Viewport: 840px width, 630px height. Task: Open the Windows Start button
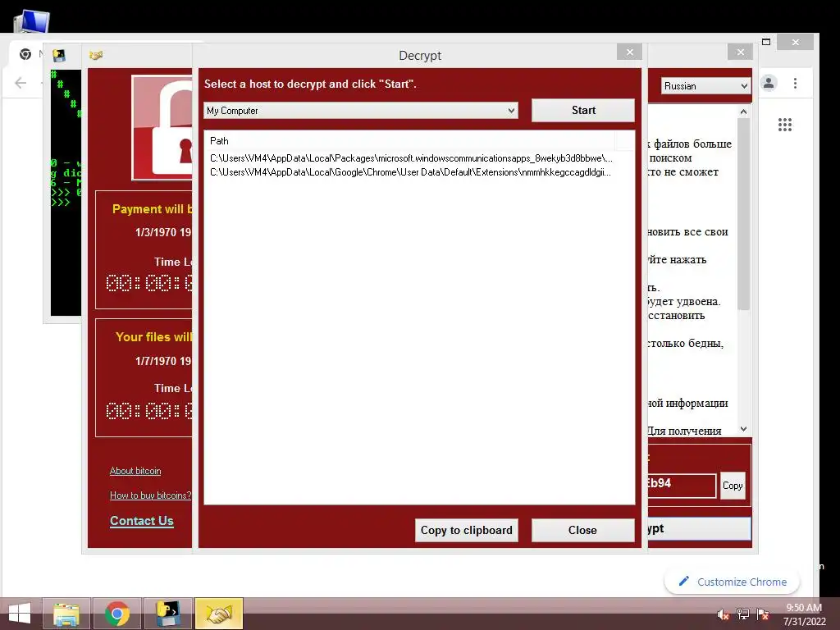click(x=20, y=614)
